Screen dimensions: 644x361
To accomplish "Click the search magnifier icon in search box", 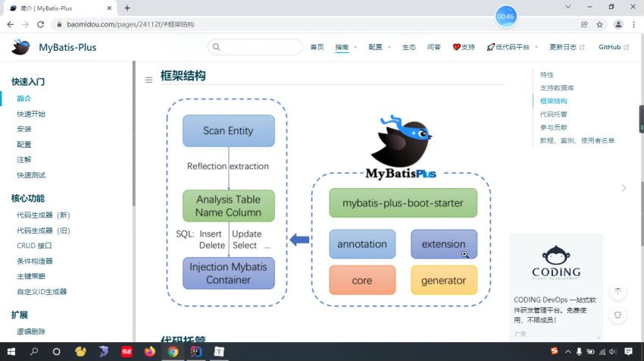I will [x=217, y=47].
